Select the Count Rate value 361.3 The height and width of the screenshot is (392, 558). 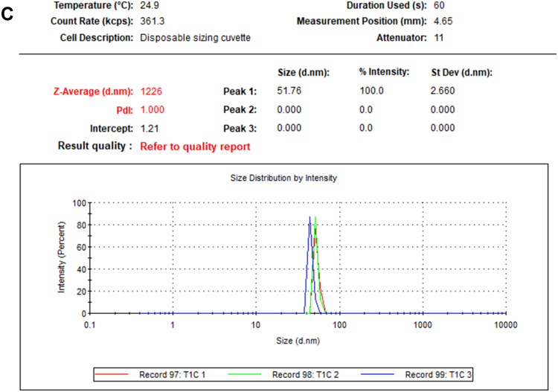[152, 21]
